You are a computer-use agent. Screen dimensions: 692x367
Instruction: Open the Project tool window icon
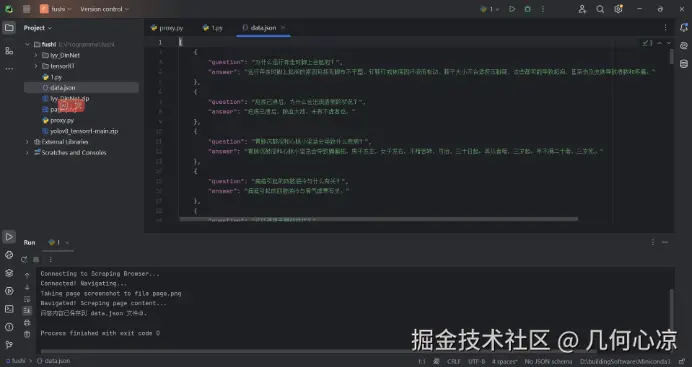[x=9, y=28]
